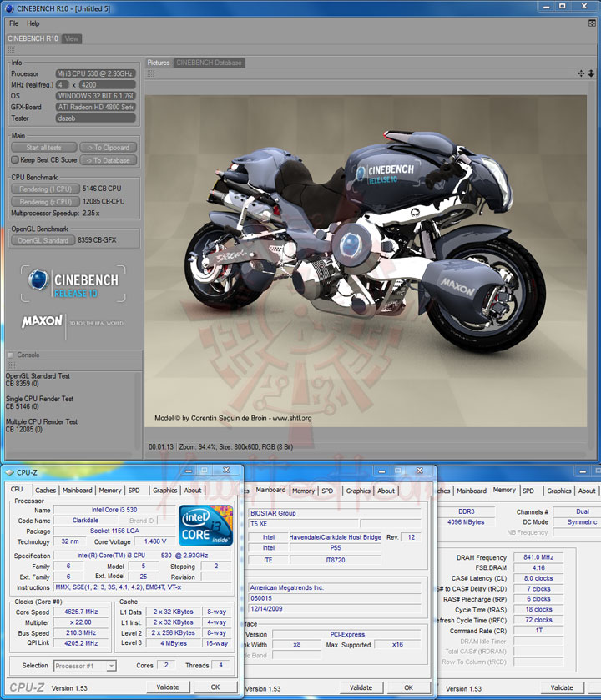Click the BIOSTAR Group manufacturer field
Viewport: 601px width, 700px height.
tap(335, 513)
